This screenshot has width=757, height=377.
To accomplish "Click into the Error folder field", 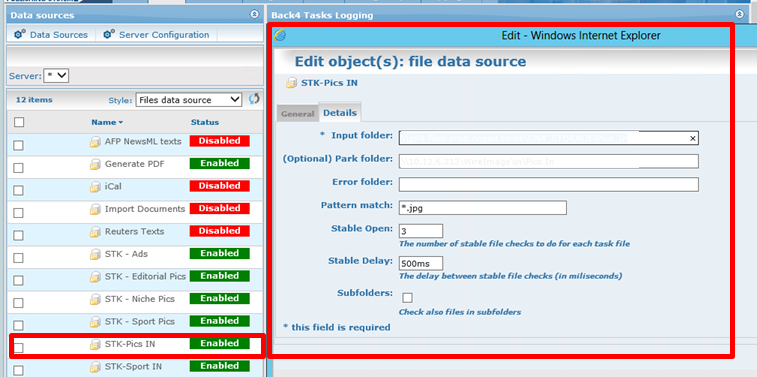I will pyautogui.click(x=549, y=184).
